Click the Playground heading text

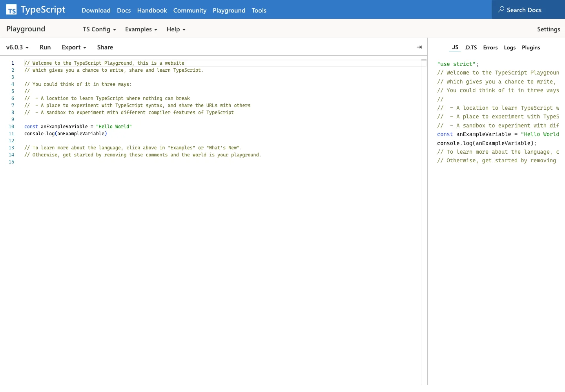[x=26, y=29]
